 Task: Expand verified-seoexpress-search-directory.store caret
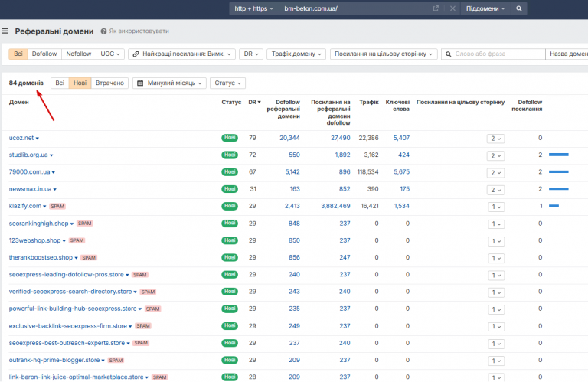(x=135, y=292)
